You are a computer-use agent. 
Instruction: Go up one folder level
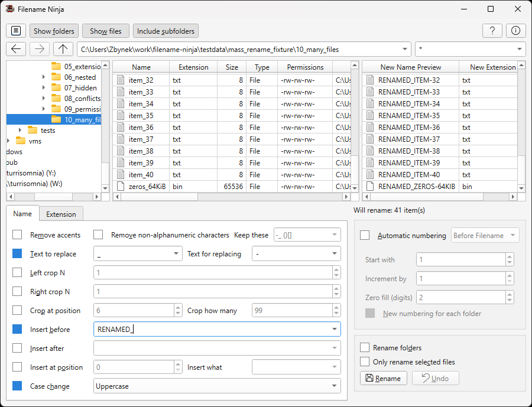[63, 49]
